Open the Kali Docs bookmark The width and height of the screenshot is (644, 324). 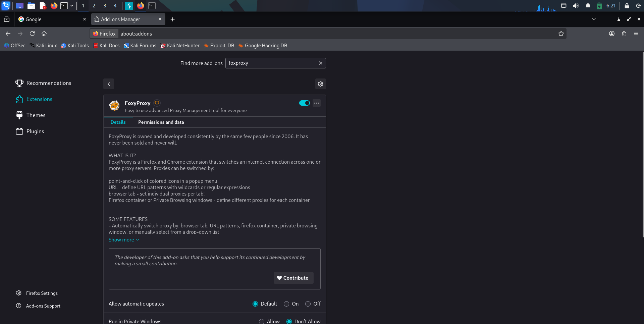106,46
